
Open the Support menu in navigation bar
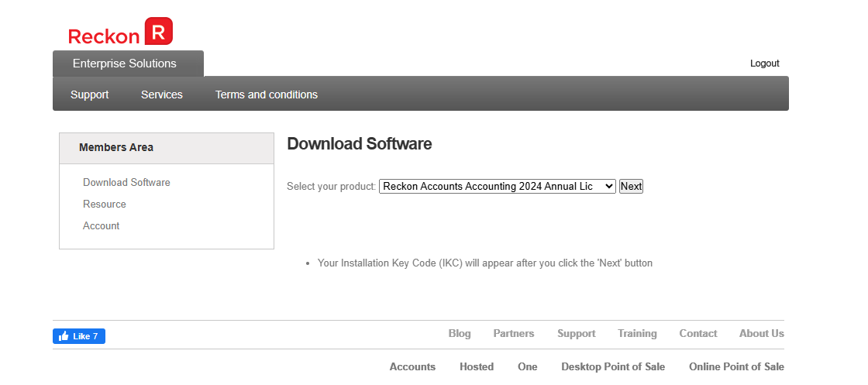(x=90, y=95)
